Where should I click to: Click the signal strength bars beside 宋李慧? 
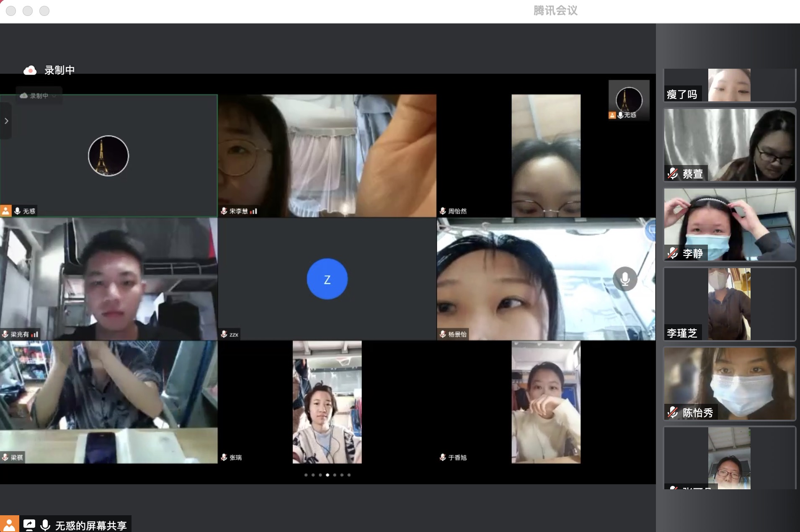point(253,212)
